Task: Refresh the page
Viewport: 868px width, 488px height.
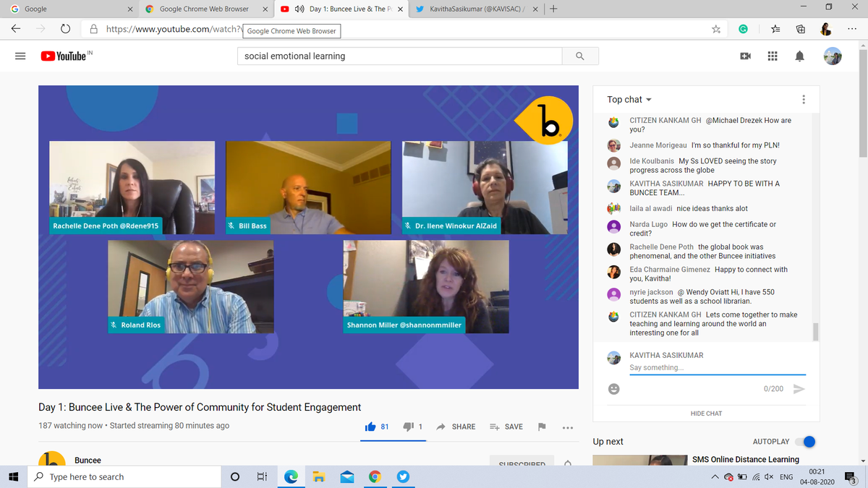Action: pyautogui.click(x=64, y=30)
